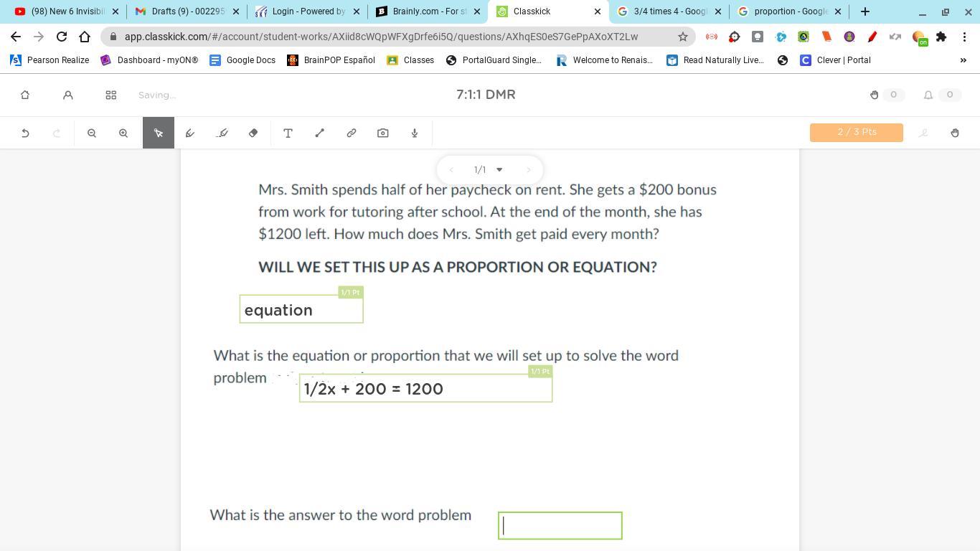980x551 pixels.
Task: Zoom in on the canvas
Action: (123, 133)
